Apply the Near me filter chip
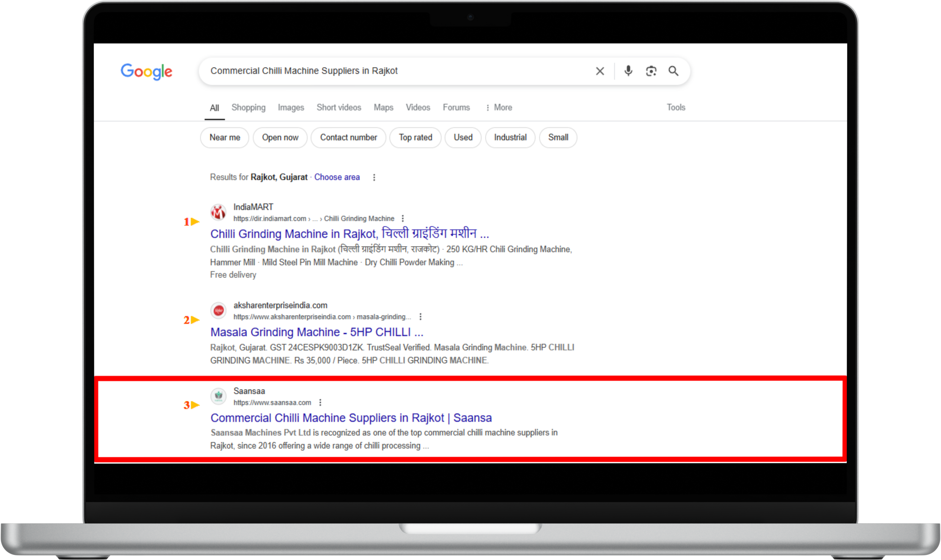941x560 pixels. [225, 137]
